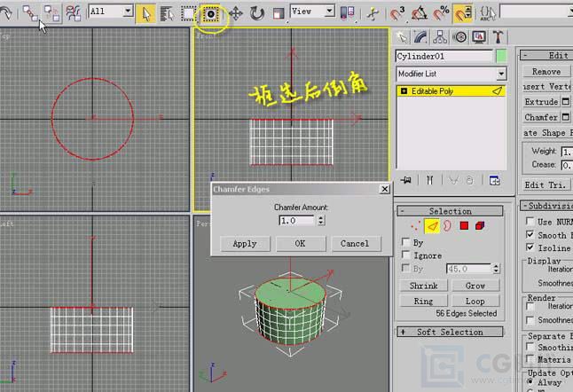The image size is (573, 392).
Task: Click the 45.0 angle value field
Action: (468, 269)
